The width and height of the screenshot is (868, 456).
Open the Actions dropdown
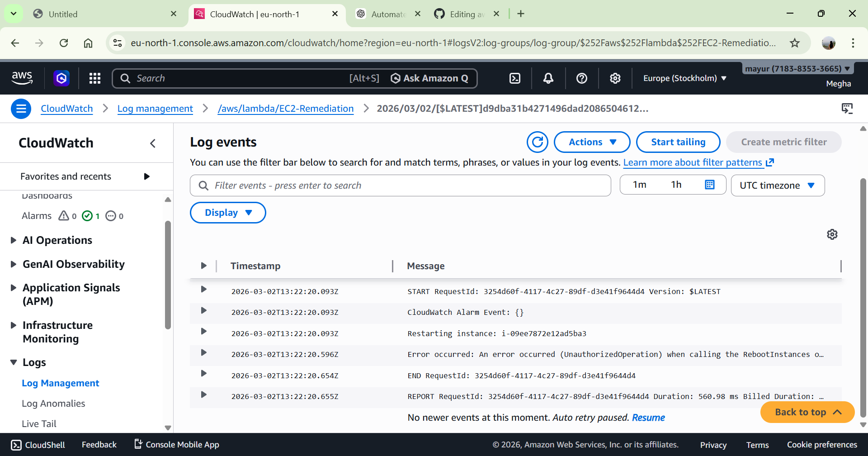click(592, 142)
